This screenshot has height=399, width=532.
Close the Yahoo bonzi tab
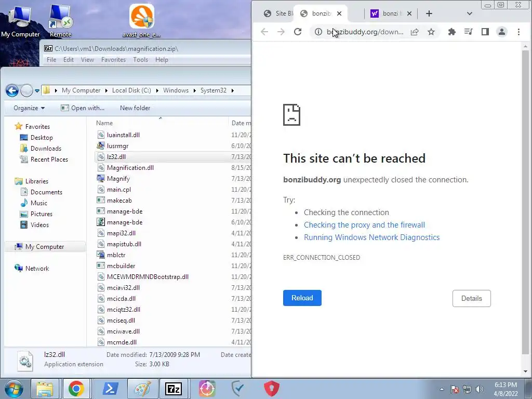click(409, 14)
